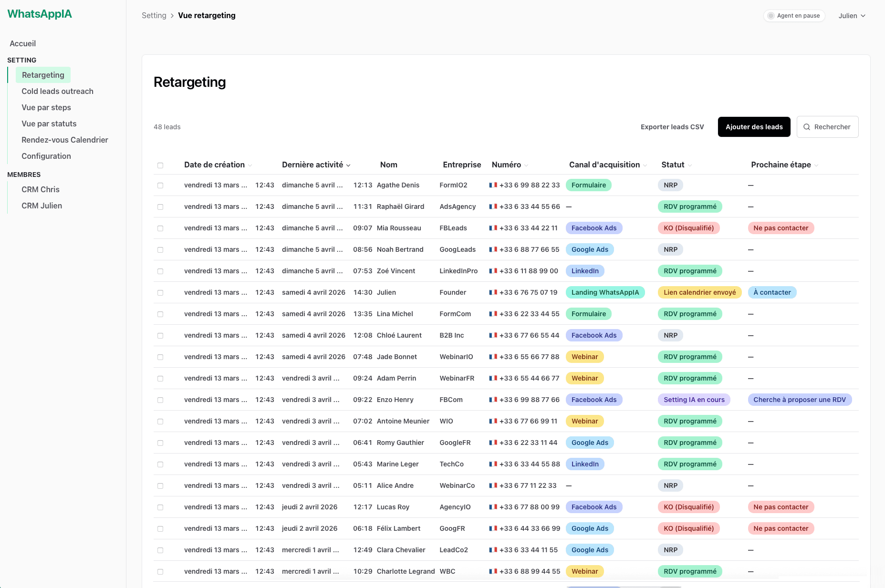
Task: Open Rendez-vous Calendrier section
Action: tap(64, 140)
